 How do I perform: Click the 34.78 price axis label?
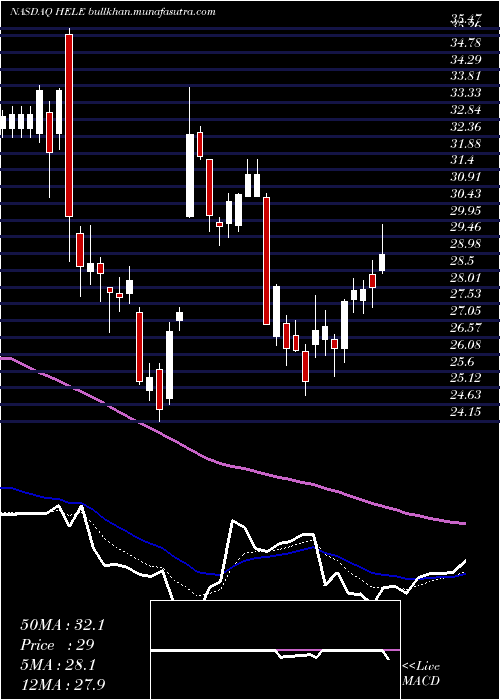[466, 43]
